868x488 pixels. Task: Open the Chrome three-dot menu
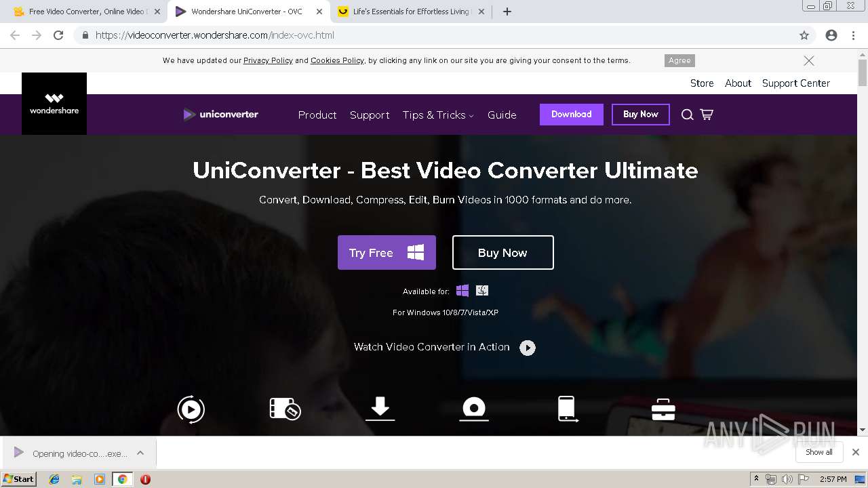click(854, 35)
